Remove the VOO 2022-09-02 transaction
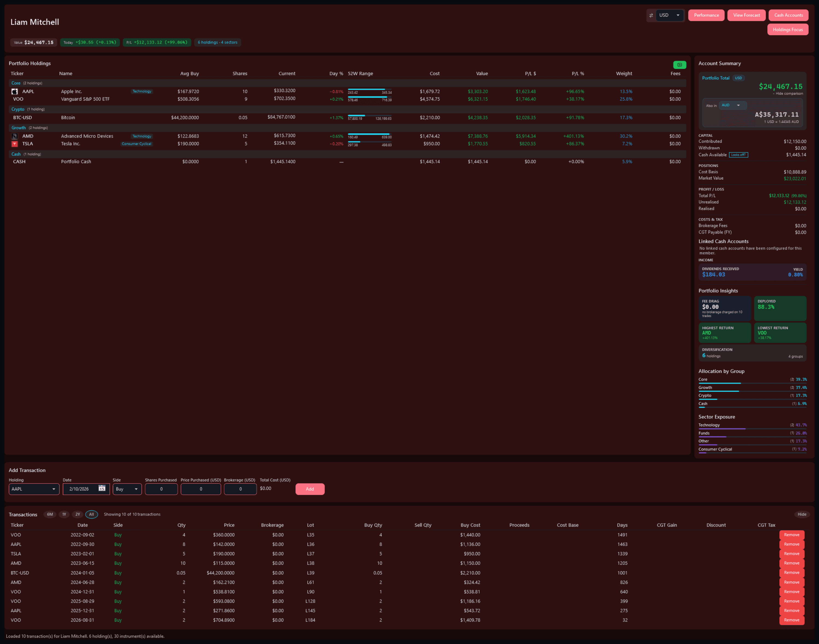 [x=791, y=535]
